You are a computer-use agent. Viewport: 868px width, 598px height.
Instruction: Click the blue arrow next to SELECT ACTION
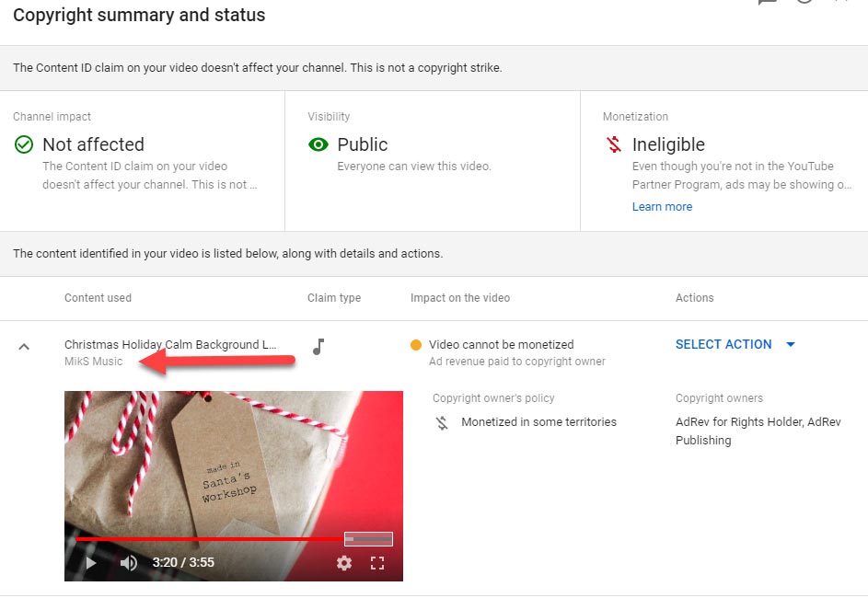[x=790, y=345]
